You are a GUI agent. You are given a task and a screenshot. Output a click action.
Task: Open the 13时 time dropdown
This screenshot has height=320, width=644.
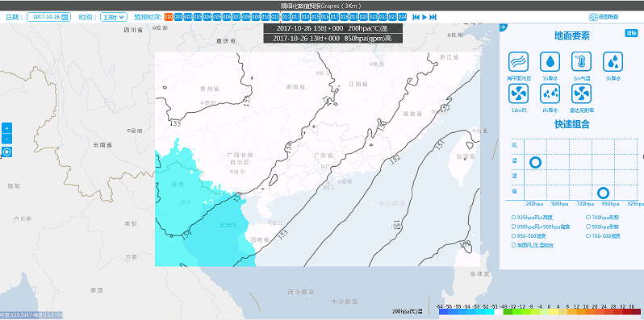coord(115,17)
